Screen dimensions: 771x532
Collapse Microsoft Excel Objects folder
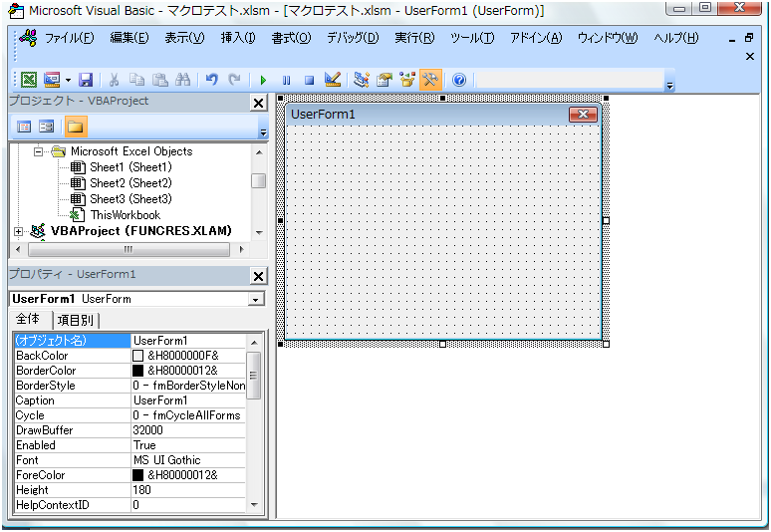point(39,151)
